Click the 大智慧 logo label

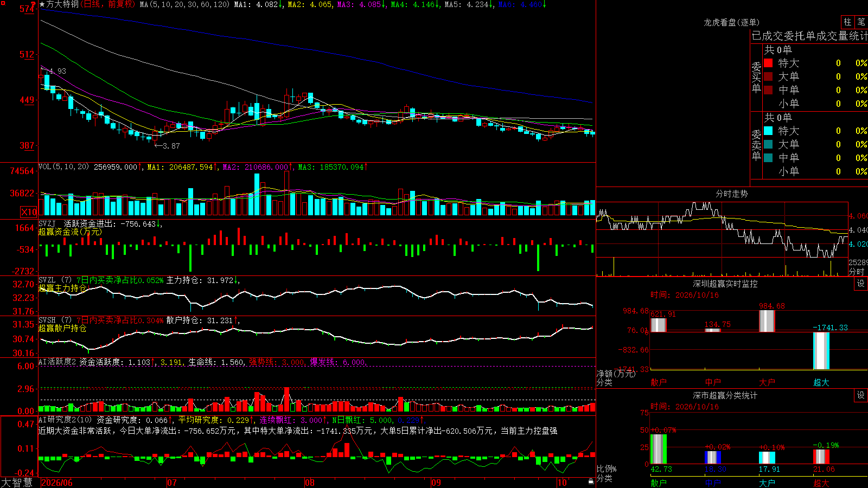click(17, 483)
